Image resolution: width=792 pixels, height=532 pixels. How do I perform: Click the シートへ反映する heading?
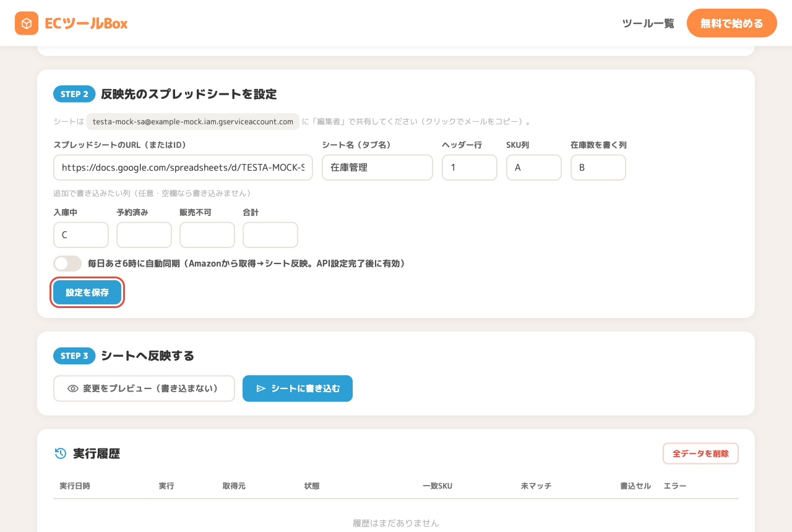click(148, 356)
